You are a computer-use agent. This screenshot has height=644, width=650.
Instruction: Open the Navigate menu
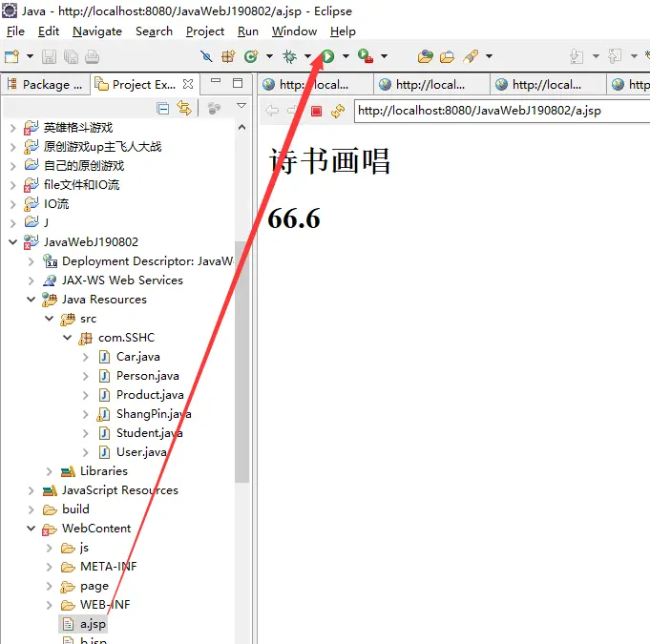point(97,31)
